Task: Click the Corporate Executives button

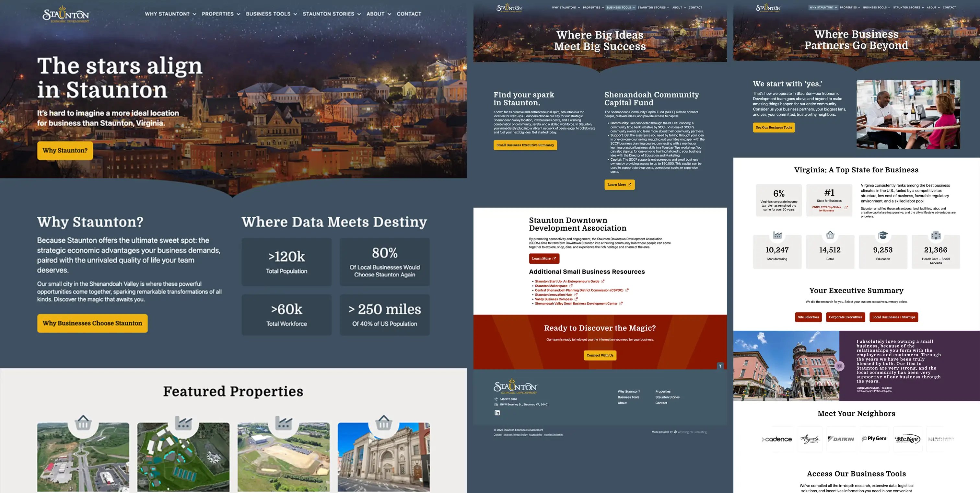Action: pos(845,317)
